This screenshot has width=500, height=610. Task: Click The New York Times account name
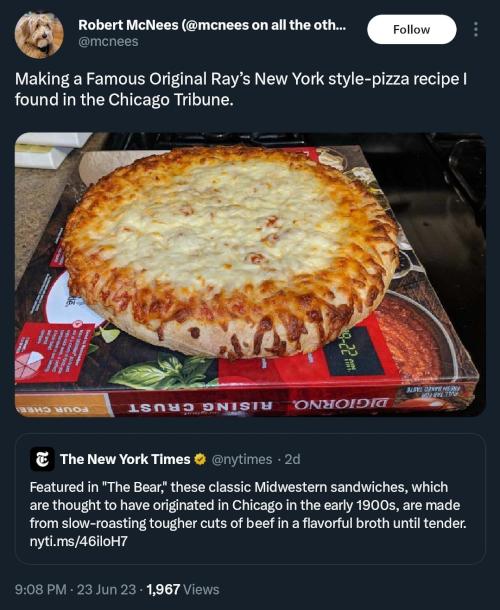tap(125, 459)
